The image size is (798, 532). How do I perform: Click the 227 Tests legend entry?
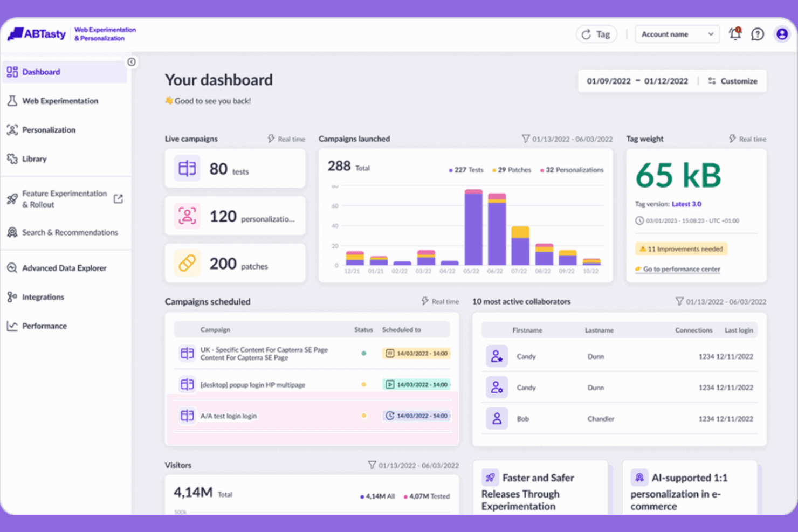click(x=466, y=170)
